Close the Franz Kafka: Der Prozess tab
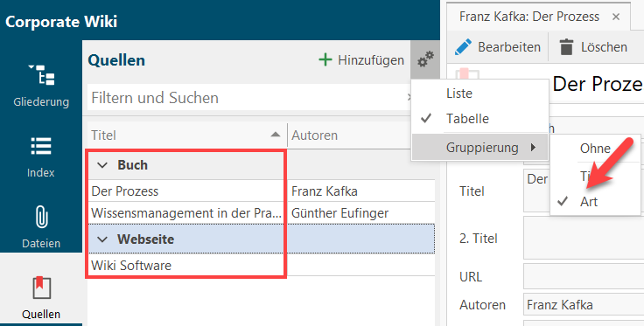Viewport: 644px width, 326px height. click(616, 17)
